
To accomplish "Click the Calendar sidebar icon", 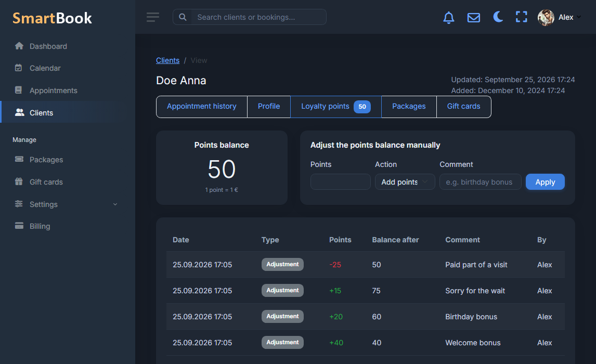I will click(x=19, y=68).
